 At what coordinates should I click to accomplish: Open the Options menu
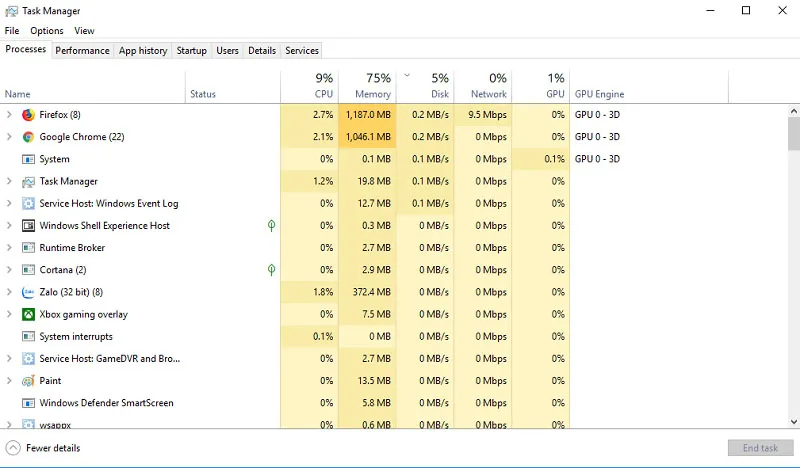click(x=47, y=31)
